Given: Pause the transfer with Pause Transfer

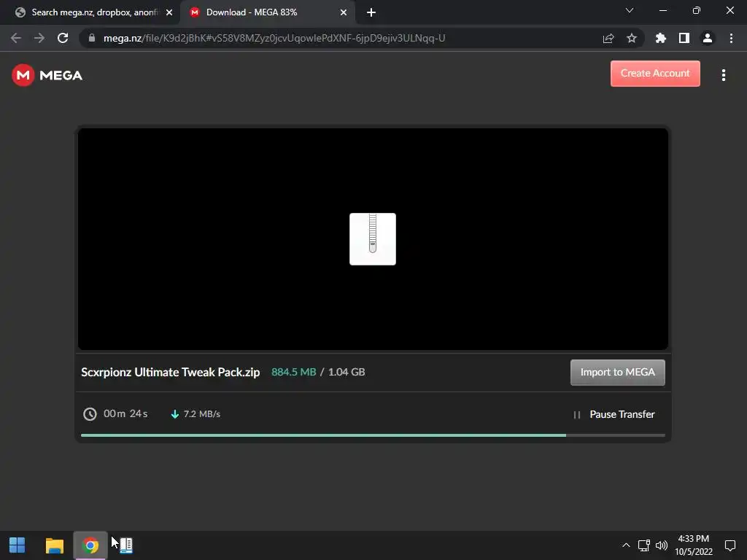Looking at the screenshot, I should coord(622,414).
